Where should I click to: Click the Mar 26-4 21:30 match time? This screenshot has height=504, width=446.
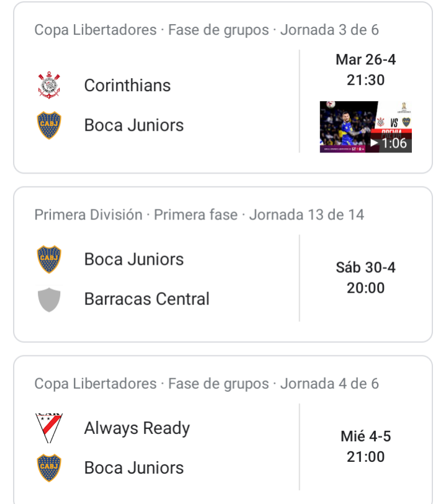(365, 70)
